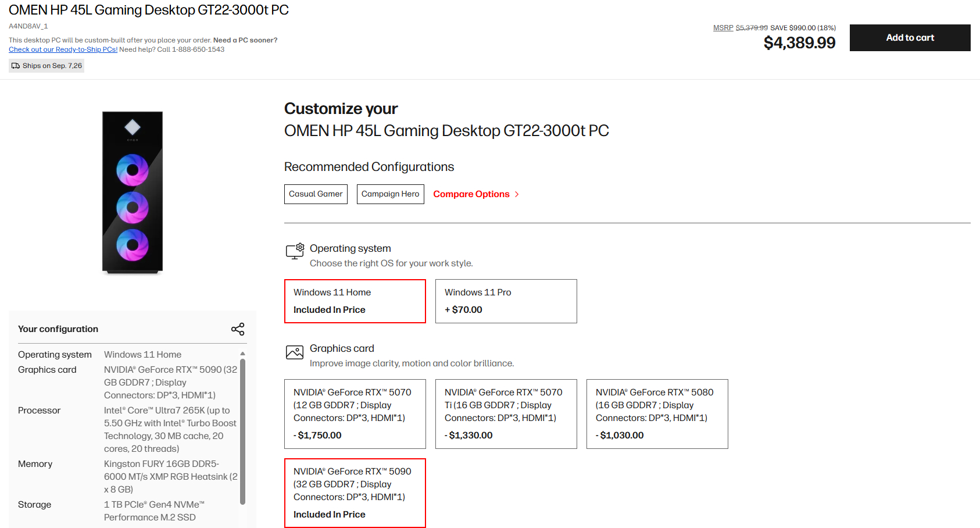Screen dimensions: 980x528
Task: Click the MSRP link
Action: pyautogui.click(x=723, y=28)
